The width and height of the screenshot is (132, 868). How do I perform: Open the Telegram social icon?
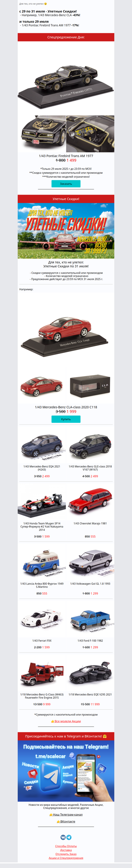point(69,837)
